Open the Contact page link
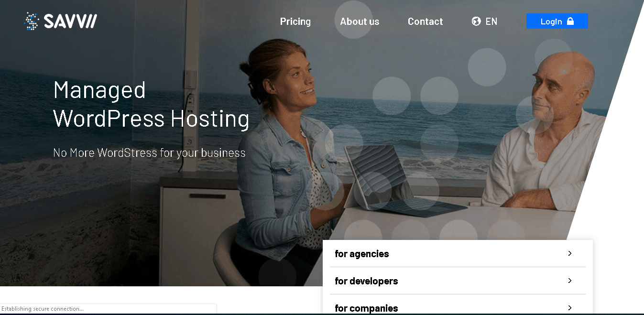644x315 pixels. coord(425,22)
